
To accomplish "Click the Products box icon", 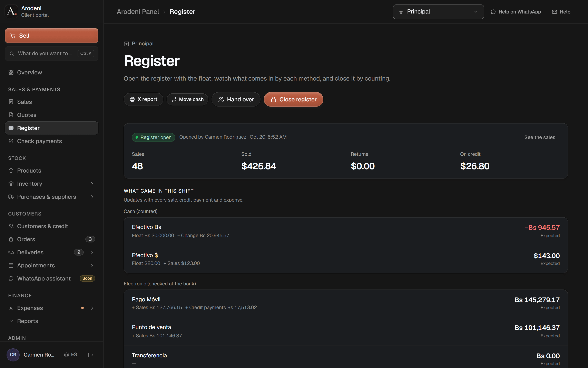I will [x=11, y=171].
